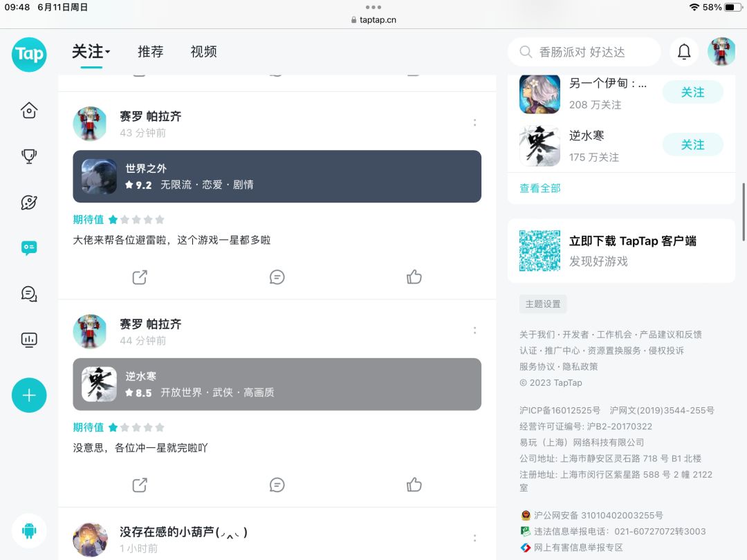Comment on the 逆水寒 review post
The width and height of the screenshot is (747, 560).
(x=277, y=485)
